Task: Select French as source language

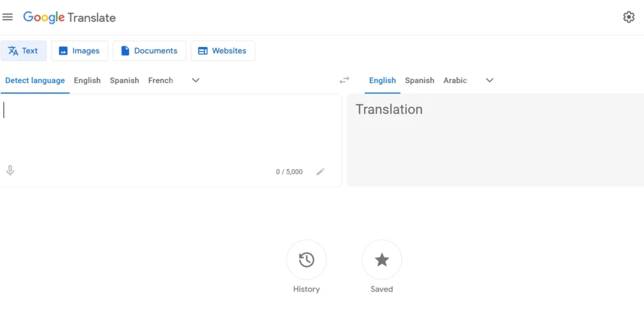Action: pos(160,80)
